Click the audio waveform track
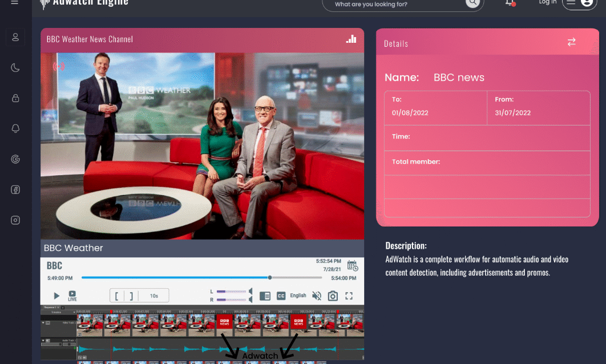This screenshot has height=364, width=606. pos(220,349)
